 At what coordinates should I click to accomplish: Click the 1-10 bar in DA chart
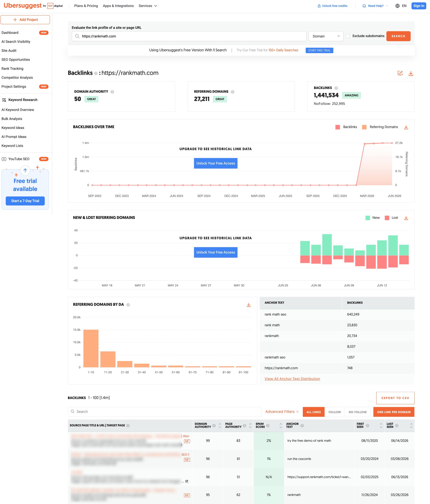coord(91,348)
